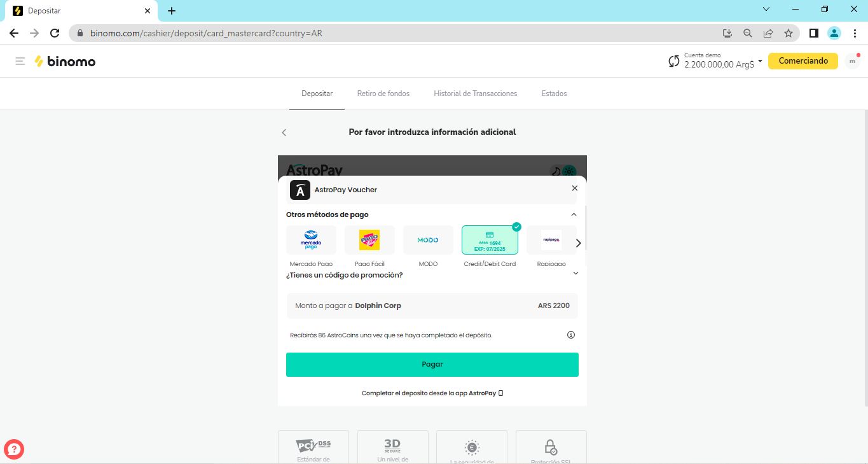Click the Comerciando button
This screenshot has height=464, width=868.
(x=803, y=61)
